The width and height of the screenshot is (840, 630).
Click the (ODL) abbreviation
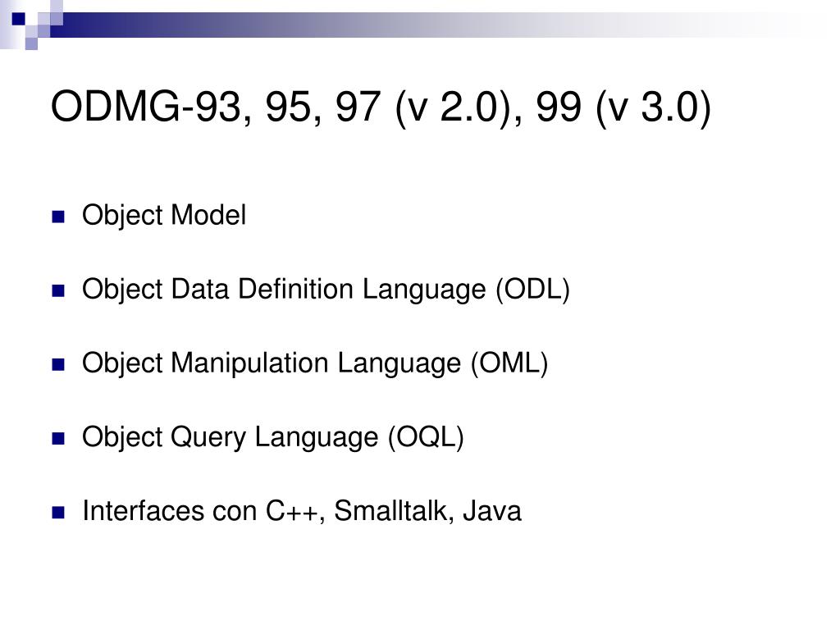[x=532, y=290]
